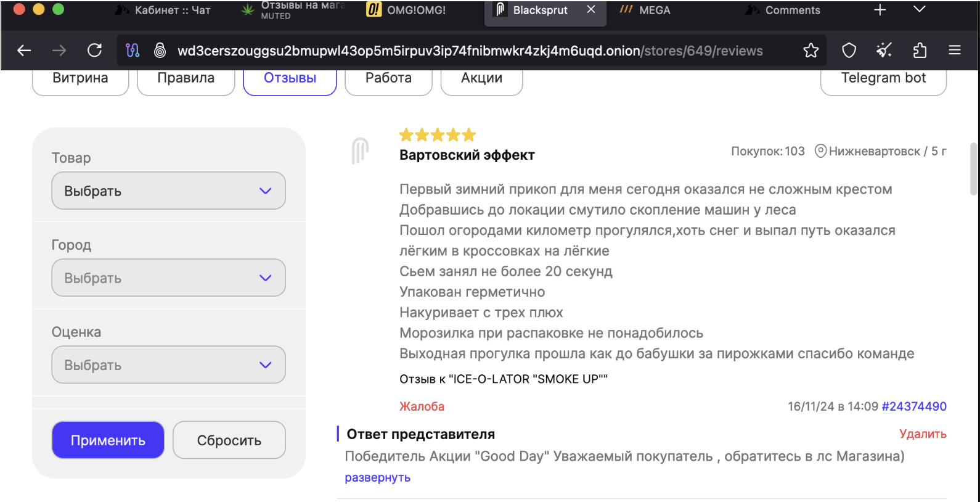Switch to the Витрина tab
This screenshot has height=502, width=980.
pos(80,79)
